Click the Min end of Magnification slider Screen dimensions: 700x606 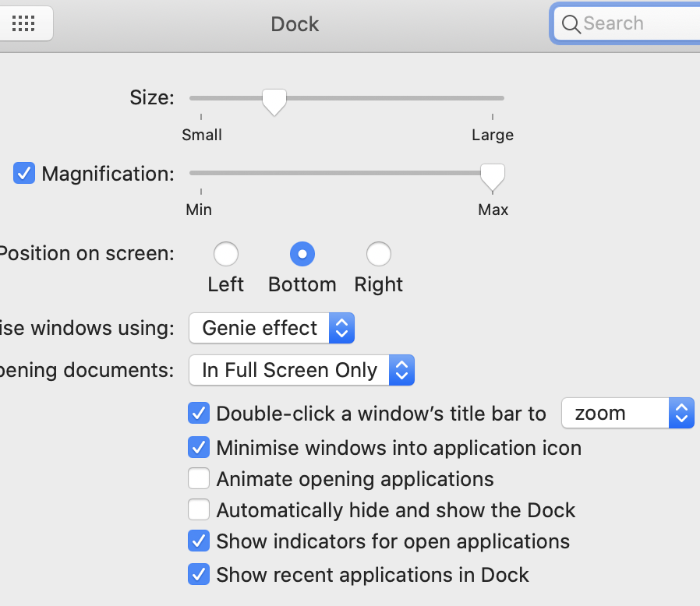tap(201, 174)
